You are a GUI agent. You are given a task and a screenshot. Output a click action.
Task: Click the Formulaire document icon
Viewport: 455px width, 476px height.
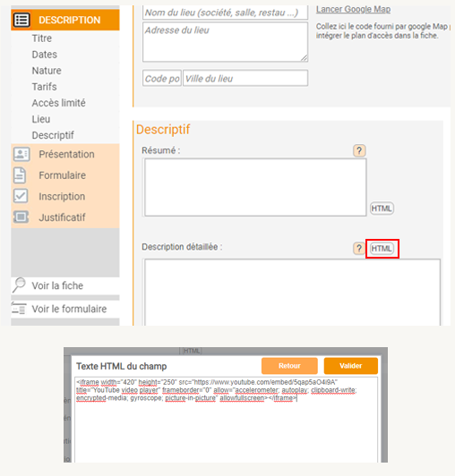tap(20, 175)
